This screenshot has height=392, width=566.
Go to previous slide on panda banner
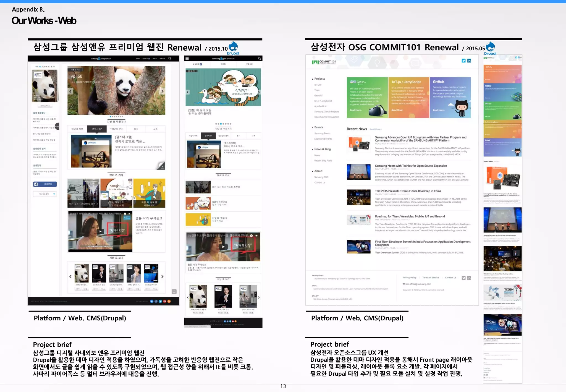(70, 91)
